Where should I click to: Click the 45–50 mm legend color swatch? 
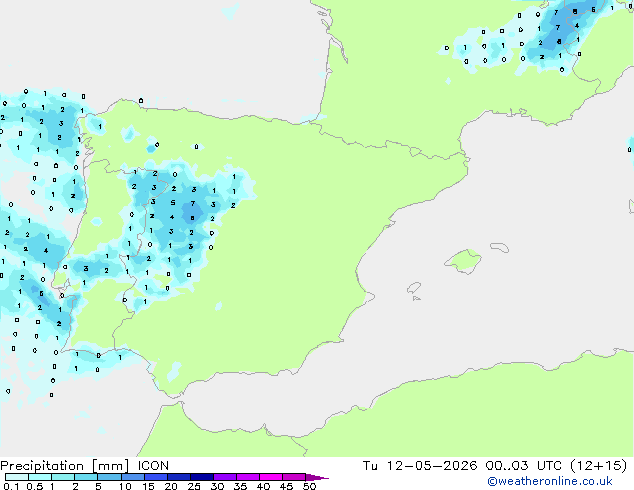tap(294, 477)
